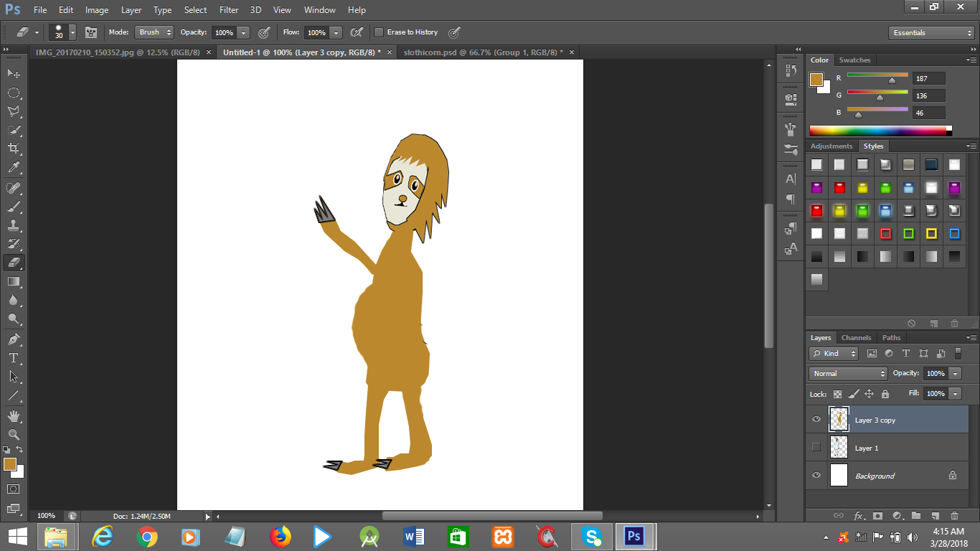Switch to slothicorn.psd document tab
Screen dimensions: 980x551
(x=483, y=52)
